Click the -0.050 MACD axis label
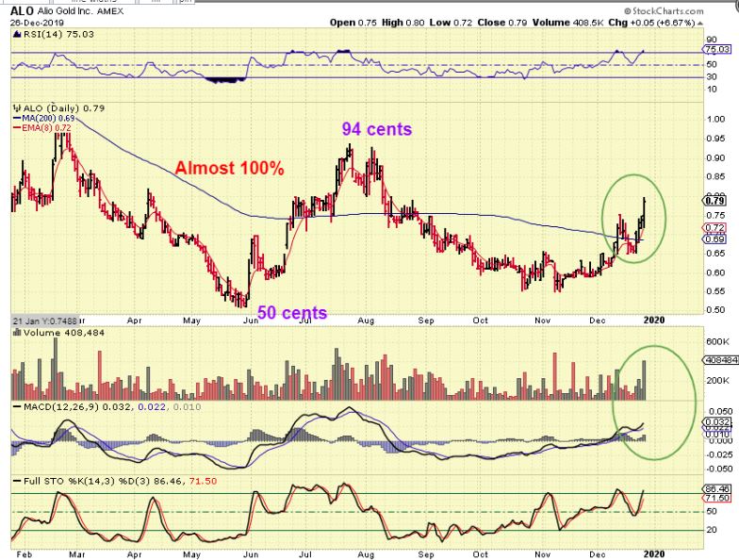The width and height of the screenshot is (739, 560). click(720, 469)
